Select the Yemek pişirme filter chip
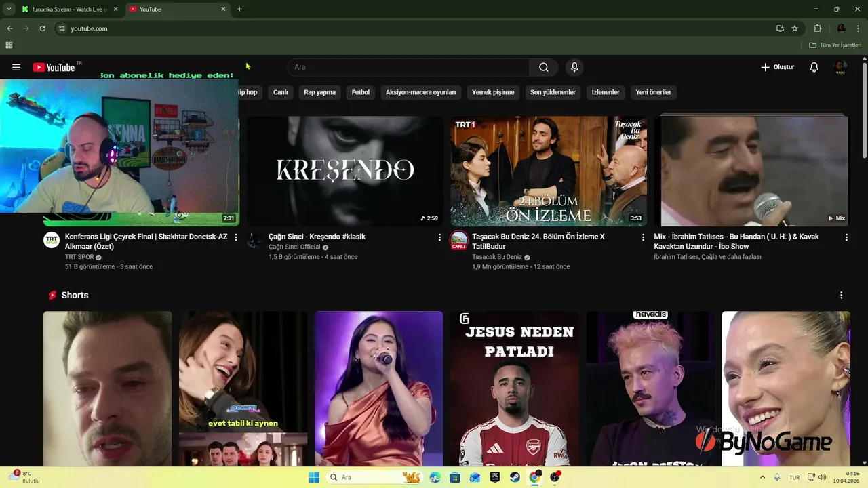Screen dimensions: 868x488 click(x=493, y=92)
